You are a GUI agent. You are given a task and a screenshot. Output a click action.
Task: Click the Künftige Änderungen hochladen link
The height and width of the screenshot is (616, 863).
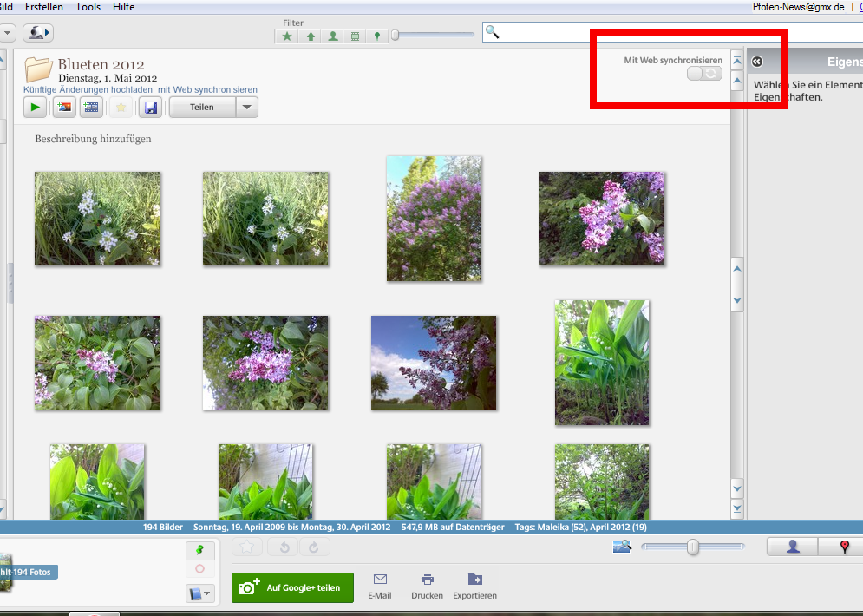pos(140,89)
